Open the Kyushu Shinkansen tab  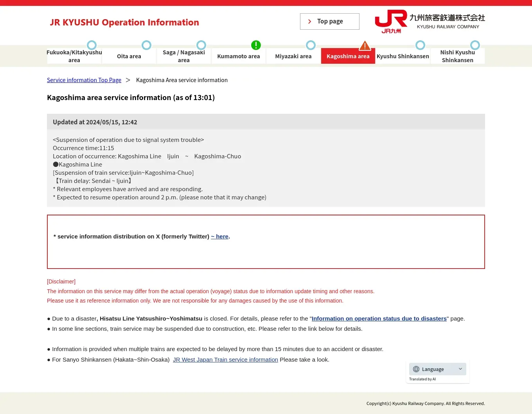pos(403,56)
